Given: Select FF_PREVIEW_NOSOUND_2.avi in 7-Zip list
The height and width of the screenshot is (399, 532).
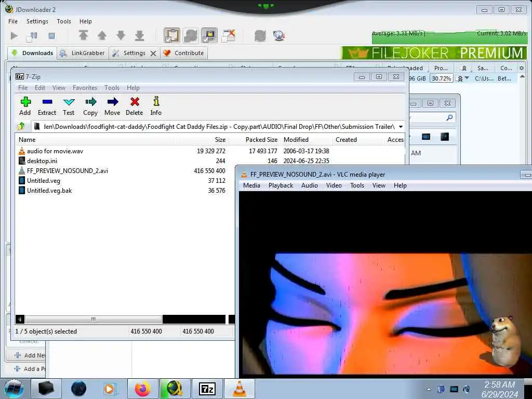Looking at the screenshot, I should (x=68, y=170).
